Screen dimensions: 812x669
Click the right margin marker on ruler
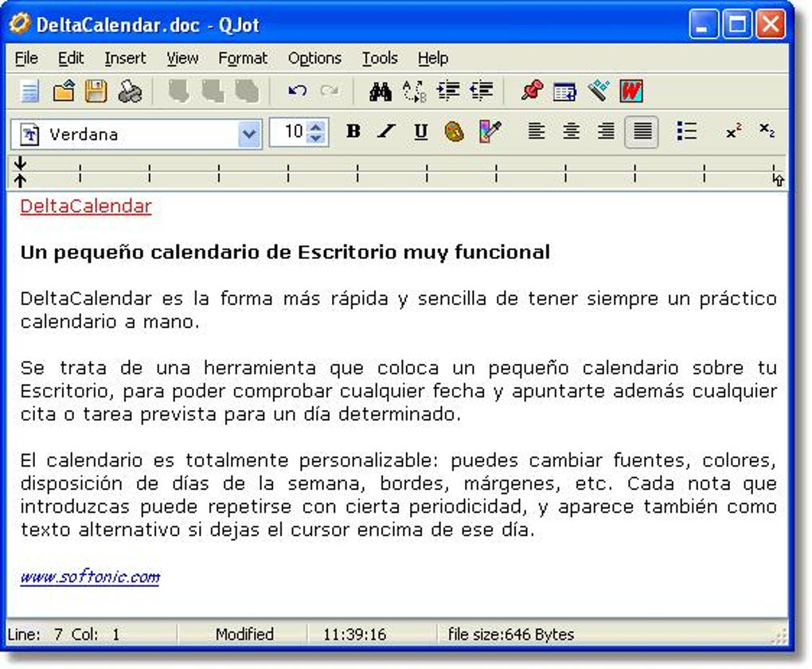point(778,179)
